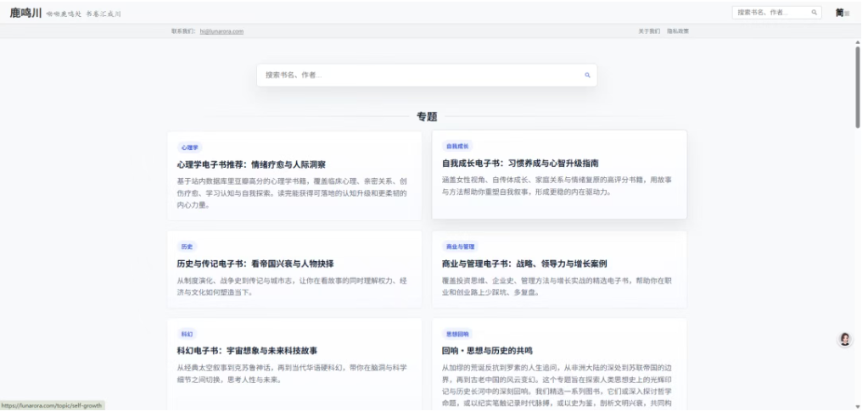This screenshot has height=417, width=868.
Task: Toggle the 简/繁 language switch
Action: [842, 13]
